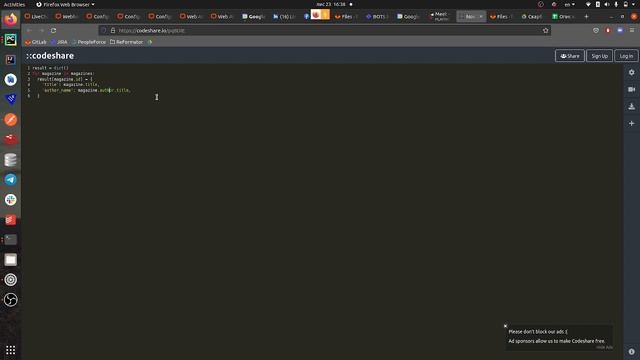Open IntelliJ IDEA from the dock
The width and height of the screenshot is (640, 360).
click(x=11, y=60)
